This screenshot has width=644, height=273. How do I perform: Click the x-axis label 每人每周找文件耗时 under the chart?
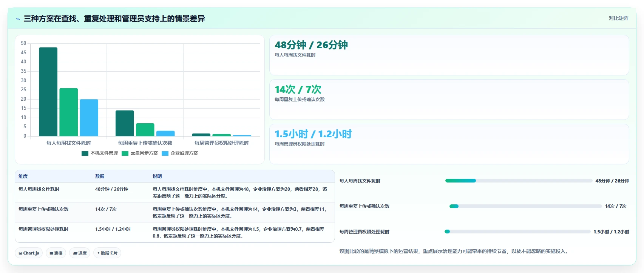coord(69,143)
